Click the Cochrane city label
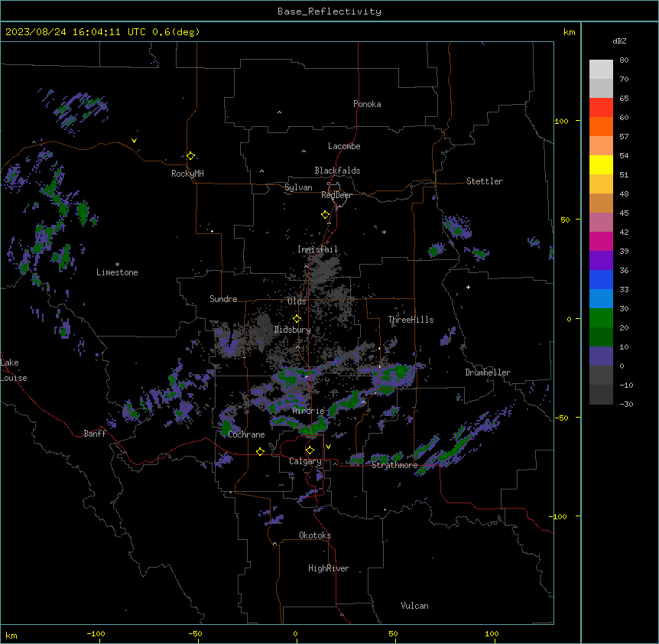Viewport: 659px width, 644px height. point(246,434)
